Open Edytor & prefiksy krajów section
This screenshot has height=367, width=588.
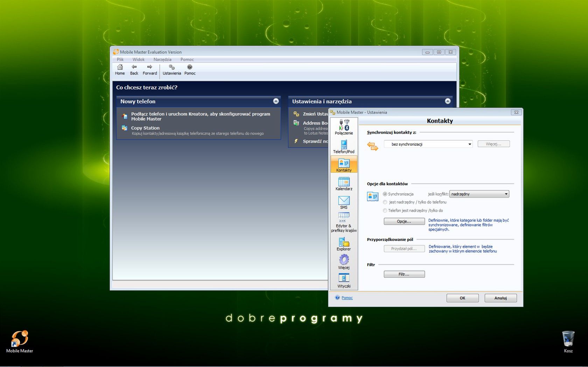[344, 223]
